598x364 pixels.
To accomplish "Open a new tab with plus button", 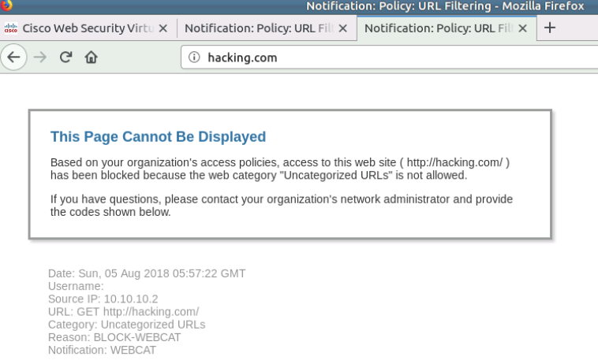I will 550,27.
